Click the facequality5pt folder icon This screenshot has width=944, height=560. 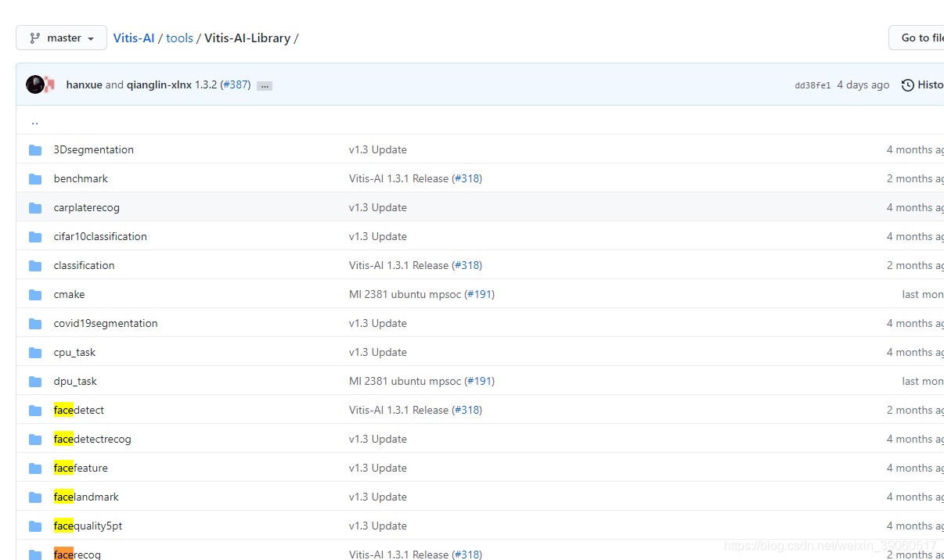[35, 526]
